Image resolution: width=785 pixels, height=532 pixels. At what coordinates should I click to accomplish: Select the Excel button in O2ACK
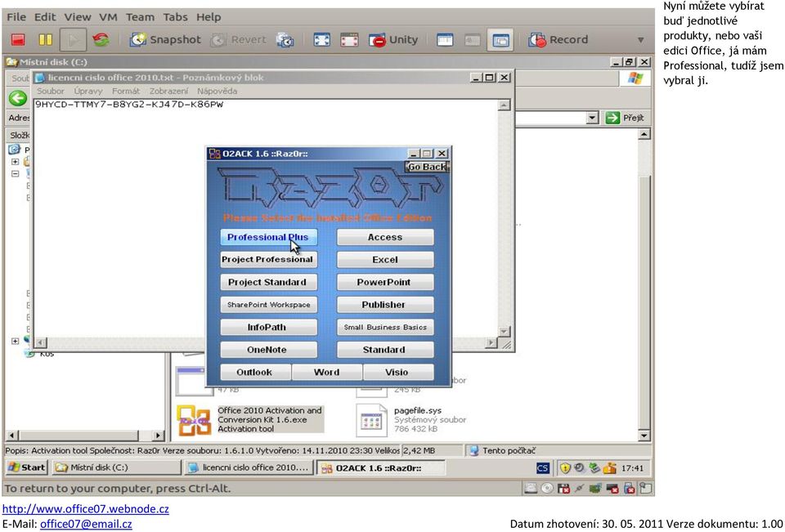point(385,260)
